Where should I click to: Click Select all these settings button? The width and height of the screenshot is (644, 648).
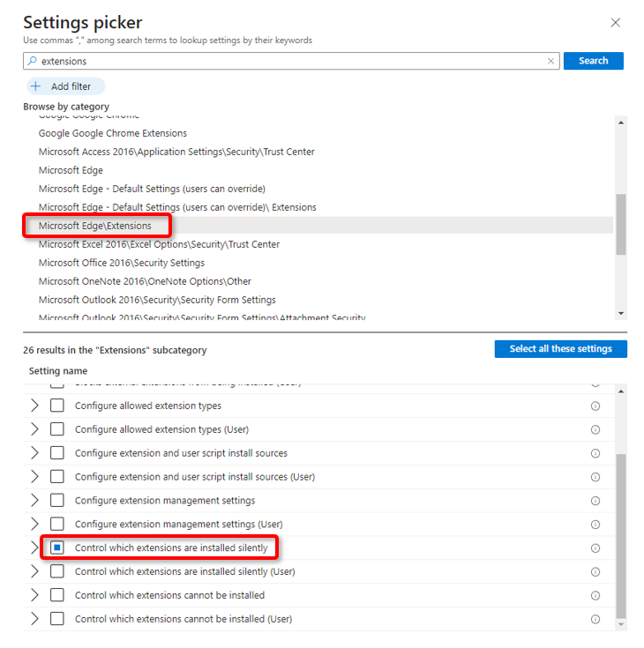[x=560, y=349]
